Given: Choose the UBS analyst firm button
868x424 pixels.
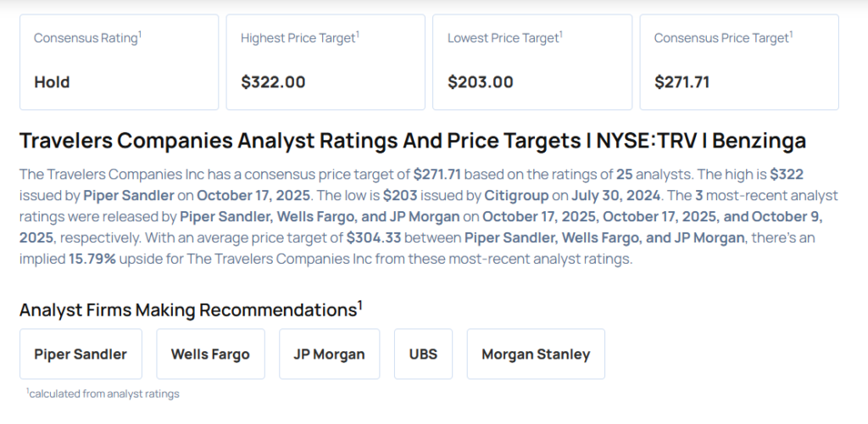Looking at the screenshot, I should pos(423,354).
